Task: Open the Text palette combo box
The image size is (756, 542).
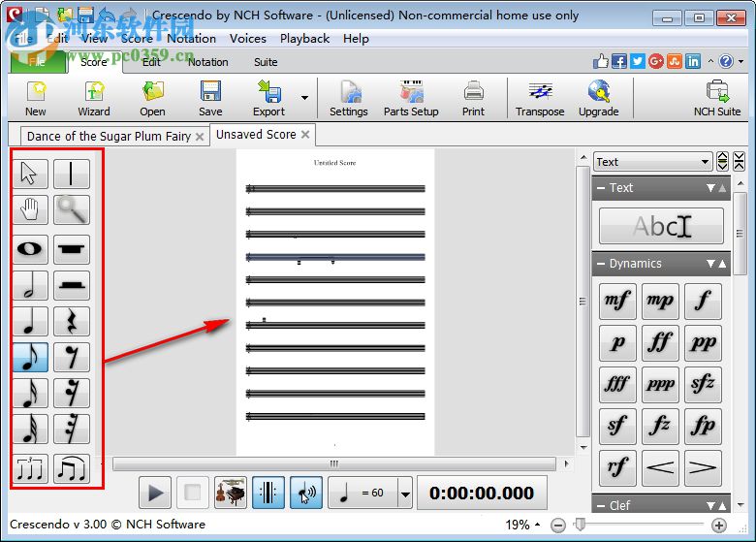Action: click(x=653, y=162)
